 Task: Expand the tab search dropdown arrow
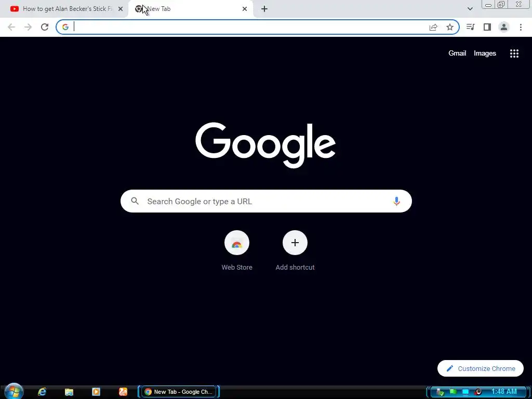click(x=470, y=9)
